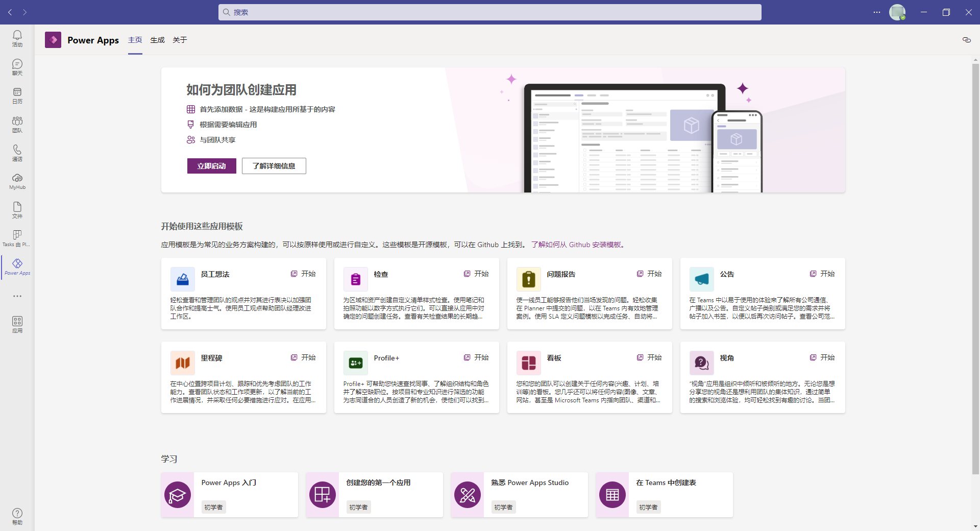Click 开始 on the Profile+ card
The image size is (980, 531).
pyautogui.click(x=476, y=357)
